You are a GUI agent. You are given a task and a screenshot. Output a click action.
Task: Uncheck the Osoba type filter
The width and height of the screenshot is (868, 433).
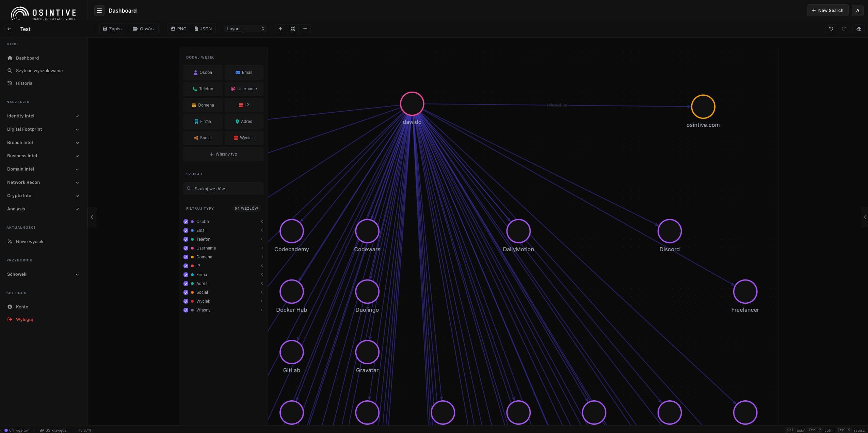point(186,222)
